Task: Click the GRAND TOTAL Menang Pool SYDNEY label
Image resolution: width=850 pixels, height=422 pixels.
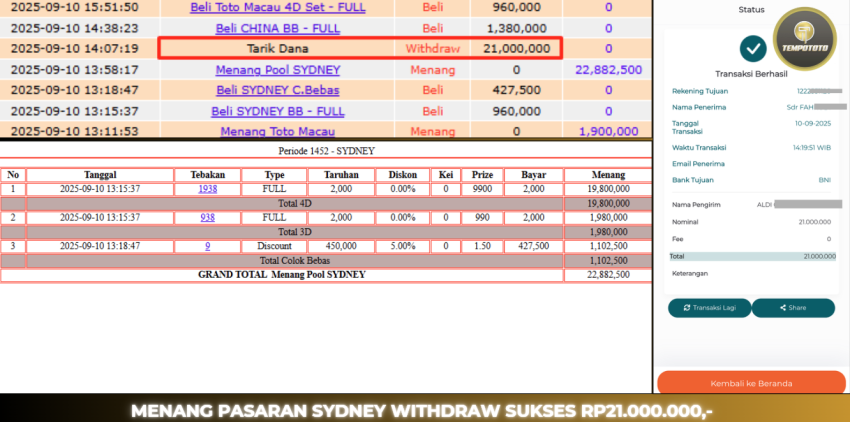Action: (281, 274)
